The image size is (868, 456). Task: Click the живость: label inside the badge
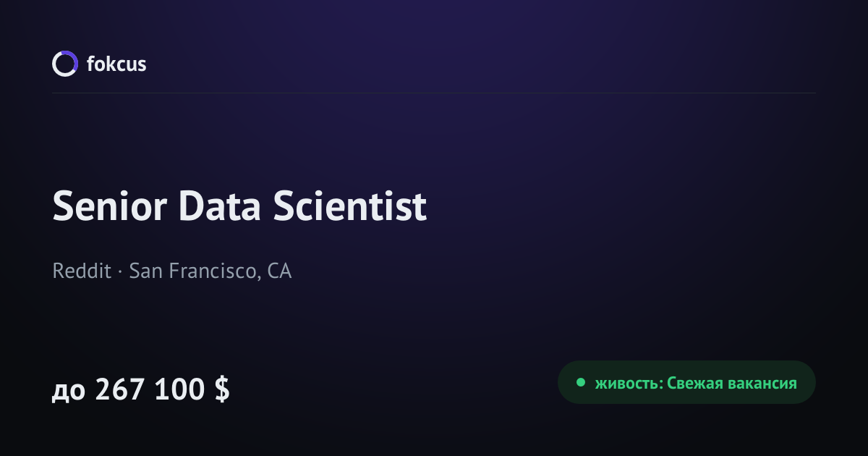coord(629,383)
